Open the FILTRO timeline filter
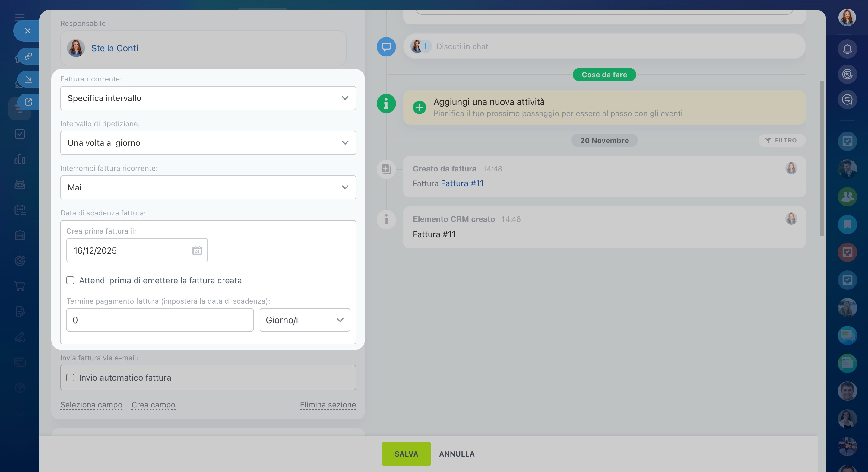Image resolution: width=868 pixels, height=472 pixels. pyautogui.click(x=781, y=140)
